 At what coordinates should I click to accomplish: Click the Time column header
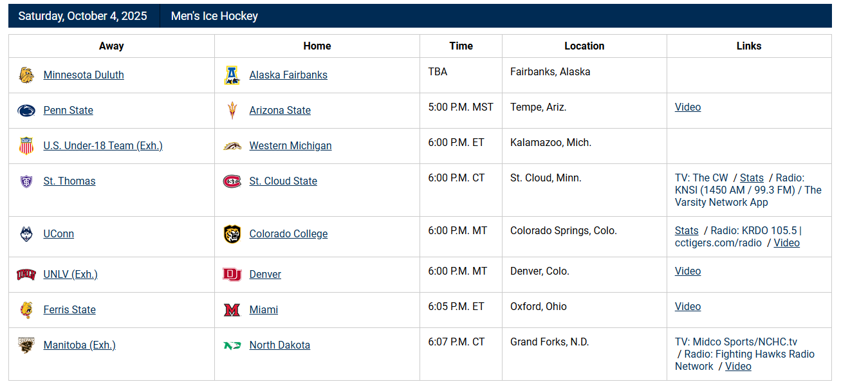(x=461, y=46)
